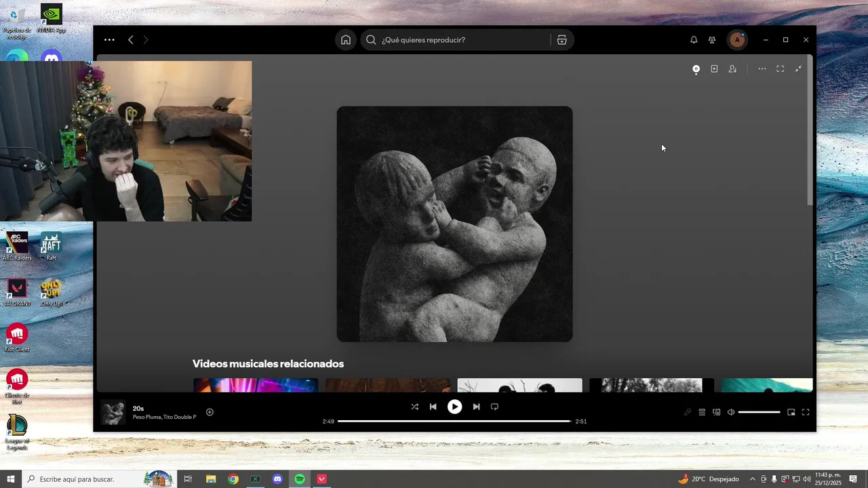Image resolution: width=868 pixels, height=488 pixels.
Task: Select the VALORANT desktop shortcut
Action: tap(17, 292)
